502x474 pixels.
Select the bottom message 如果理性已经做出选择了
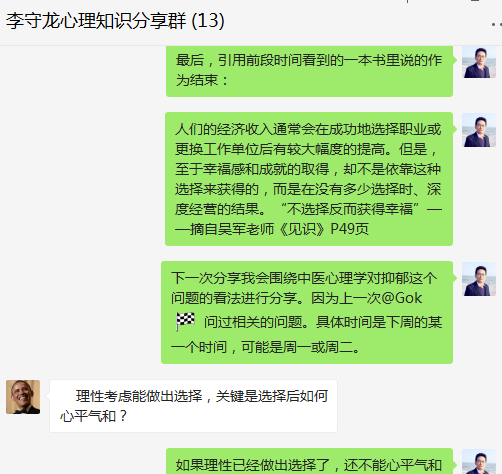click(309, 461)
